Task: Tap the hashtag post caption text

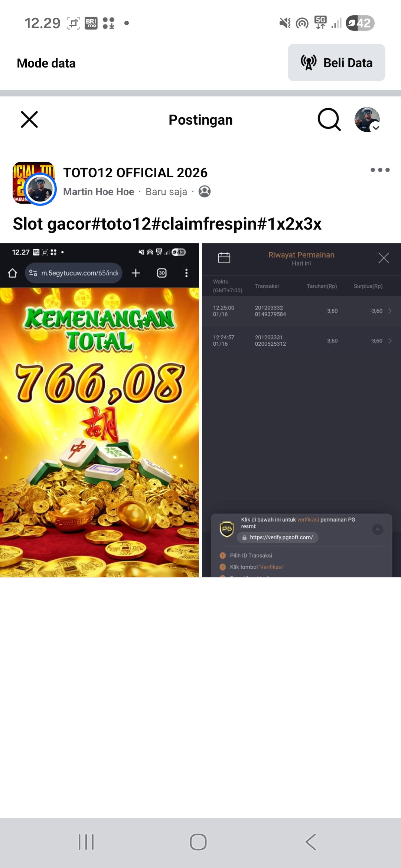Action: point(167,224)
